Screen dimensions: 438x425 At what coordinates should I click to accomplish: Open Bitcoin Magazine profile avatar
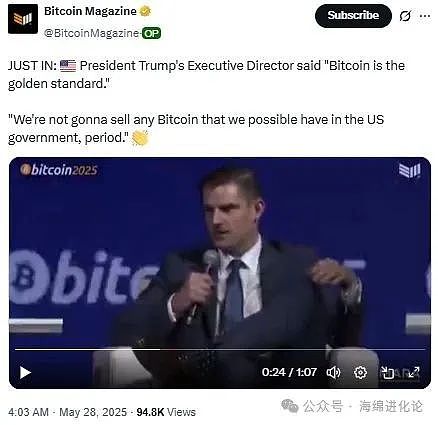23,19
